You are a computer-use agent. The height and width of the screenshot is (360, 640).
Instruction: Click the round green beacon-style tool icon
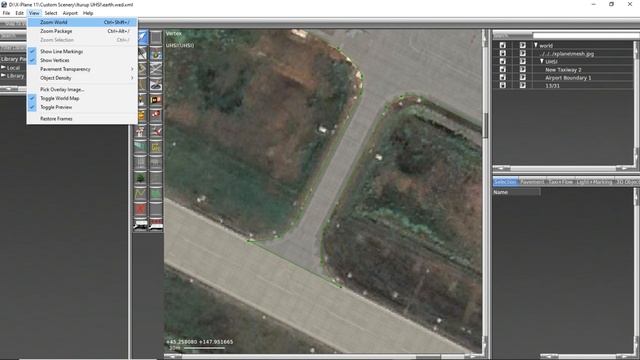[x=156, y=53]
